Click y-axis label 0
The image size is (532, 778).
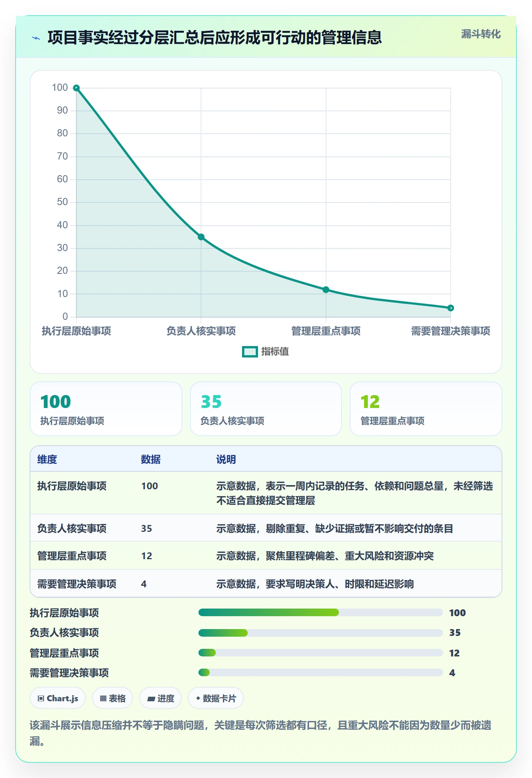click(x=65, y=316)
